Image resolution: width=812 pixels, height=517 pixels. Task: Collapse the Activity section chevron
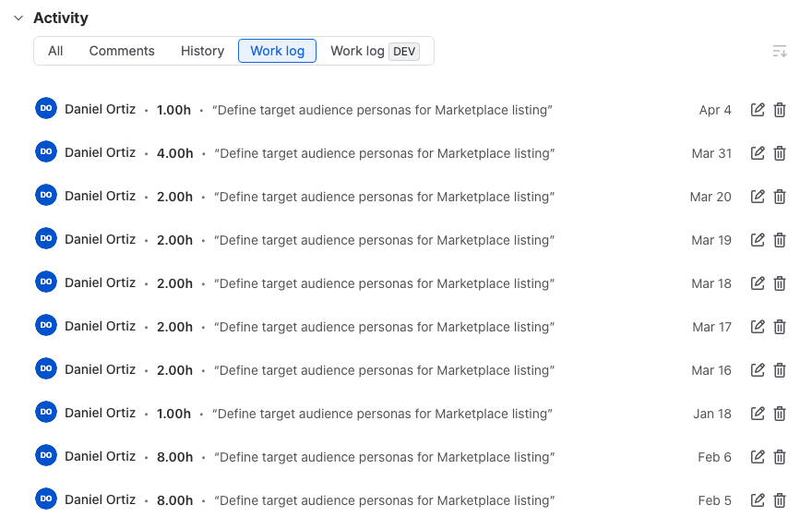pos(18,18)
